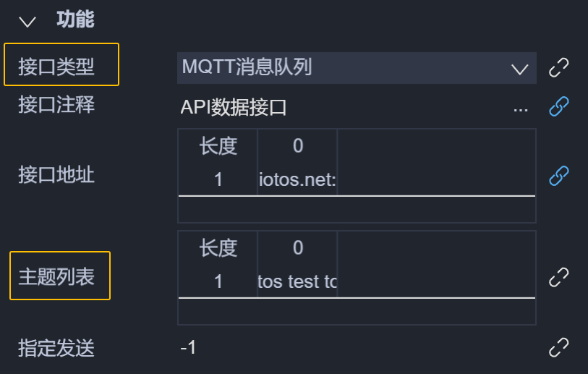Click 长度 header in 接口地址 table
Image resolution: width=588 pixels, height=374 pixels.
pos(218,146)
